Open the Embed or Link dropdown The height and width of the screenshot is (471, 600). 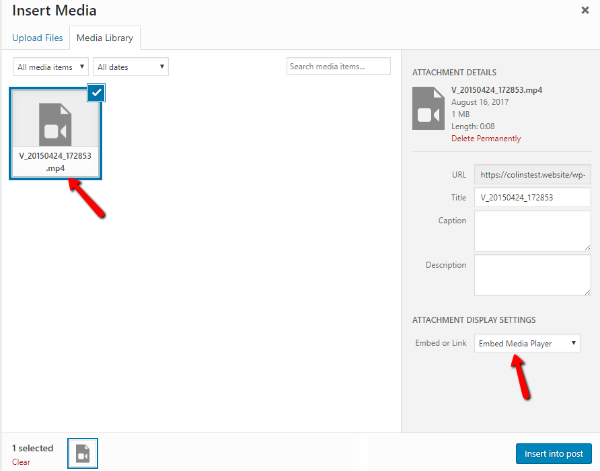click(527, 343)
